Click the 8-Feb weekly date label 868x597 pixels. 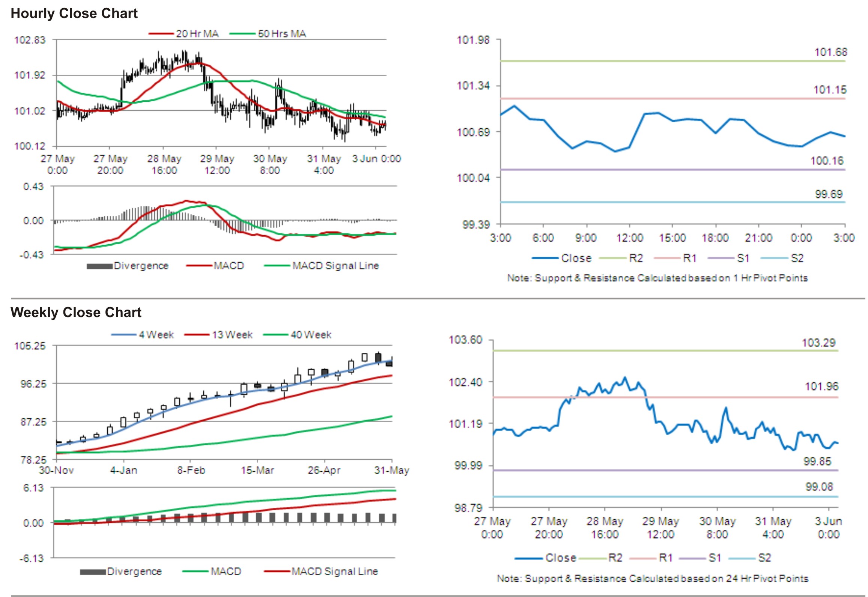(191, 470)
